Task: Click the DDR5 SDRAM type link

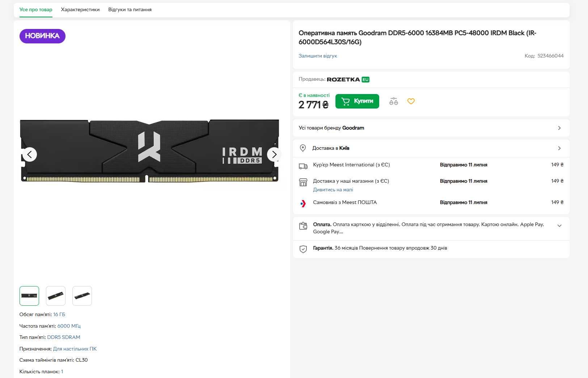Action: pos(64,337)
